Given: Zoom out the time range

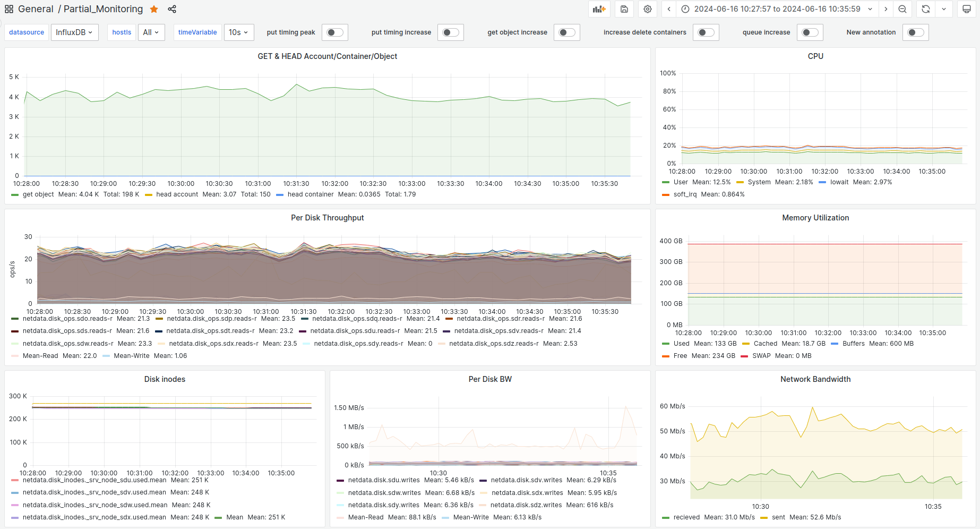Looking at the screenshot, I should (x=902, y=9).
